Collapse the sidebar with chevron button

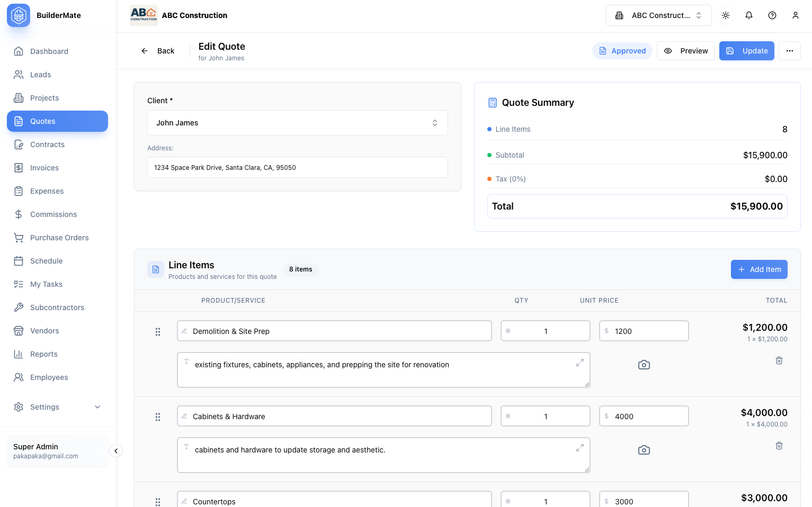[x=116, y=451]
